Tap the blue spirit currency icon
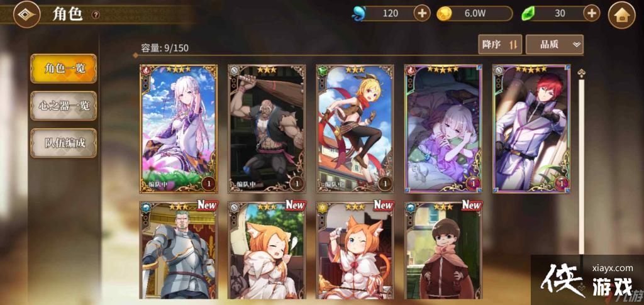Image resolution: width=644 pixels, height=305 pixels. pyautogui.click(x=358, y=14)
